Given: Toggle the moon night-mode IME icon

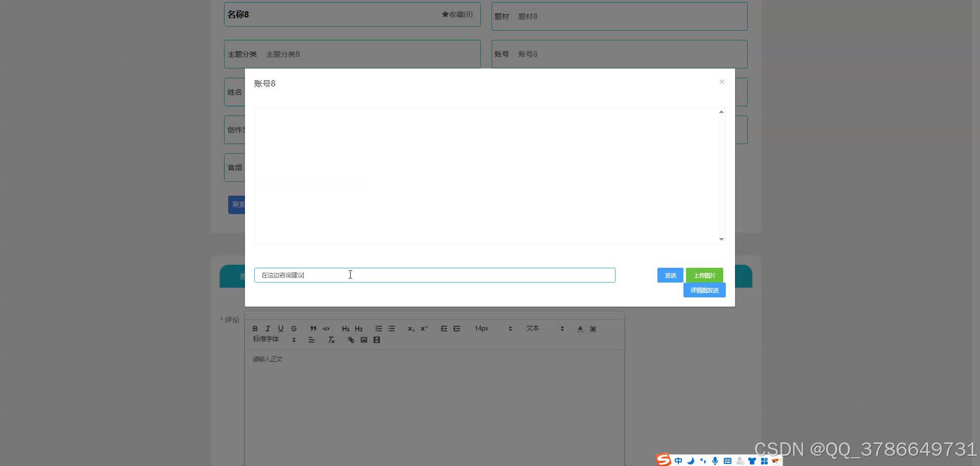Looking at the screenshot, I should [691, 460].
